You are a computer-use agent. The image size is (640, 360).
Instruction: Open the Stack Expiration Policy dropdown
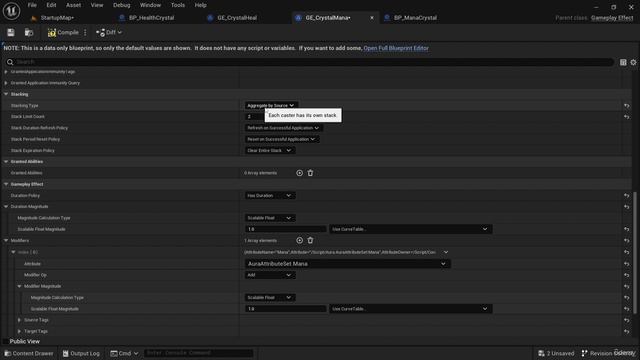coord(270,151)
